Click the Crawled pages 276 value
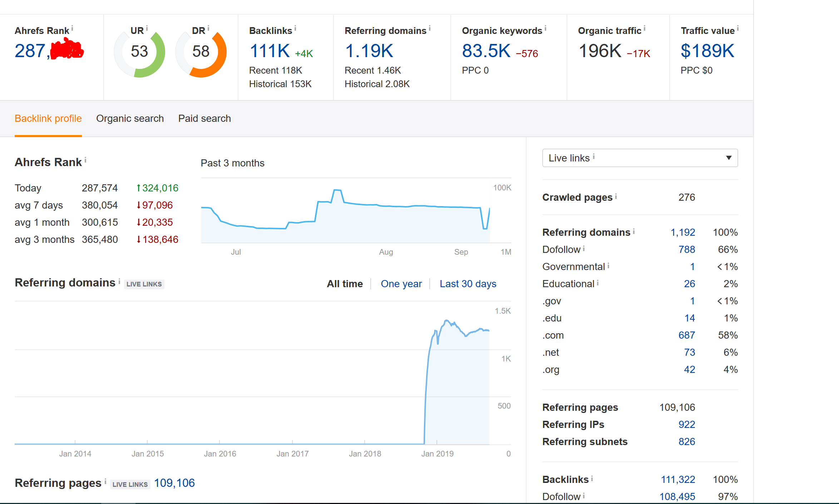 tap(687, 198)
